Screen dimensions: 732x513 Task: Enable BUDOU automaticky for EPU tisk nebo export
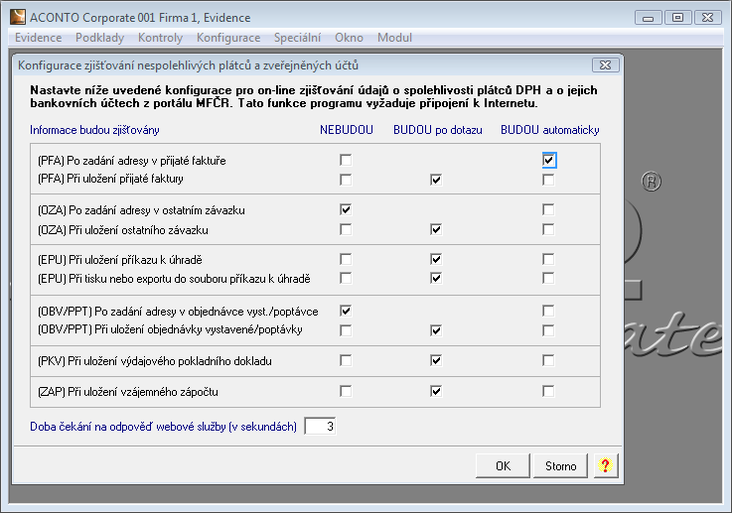point(548,278)
